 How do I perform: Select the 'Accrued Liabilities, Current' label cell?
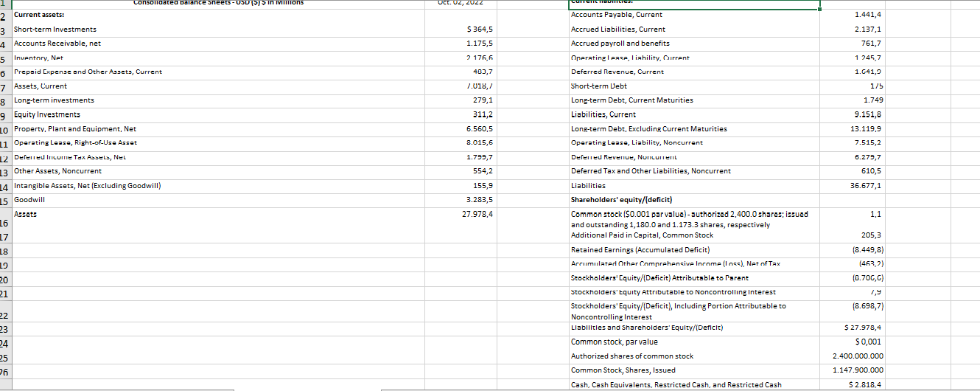pos(694,29)
